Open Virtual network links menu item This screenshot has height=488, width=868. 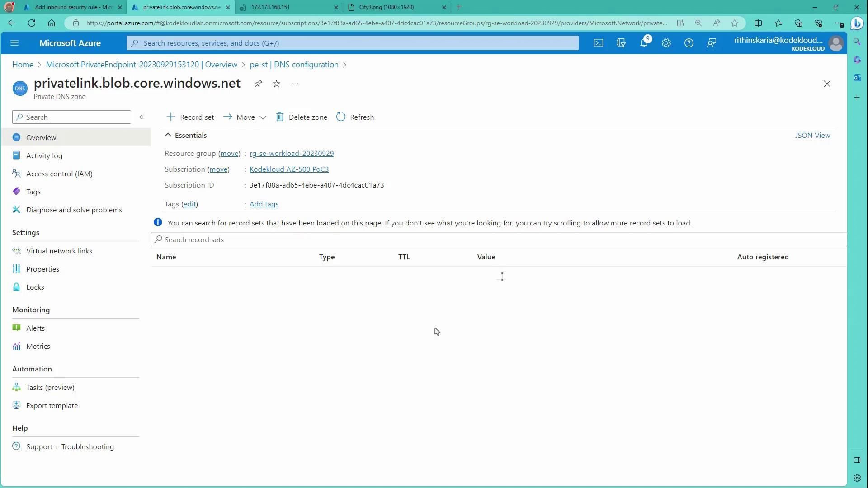[x=59, y=251]
